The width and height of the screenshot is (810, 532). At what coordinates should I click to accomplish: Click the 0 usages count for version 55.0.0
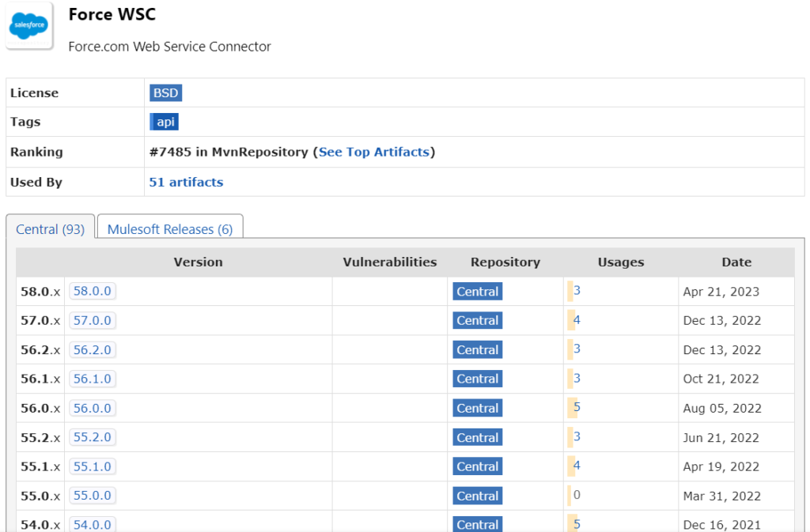(577, 495)
